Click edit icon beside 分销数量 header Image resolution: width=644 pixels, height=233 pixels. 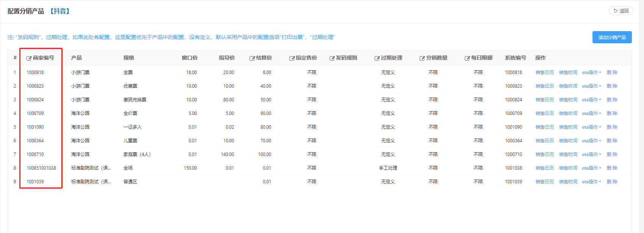pos(422,58)
